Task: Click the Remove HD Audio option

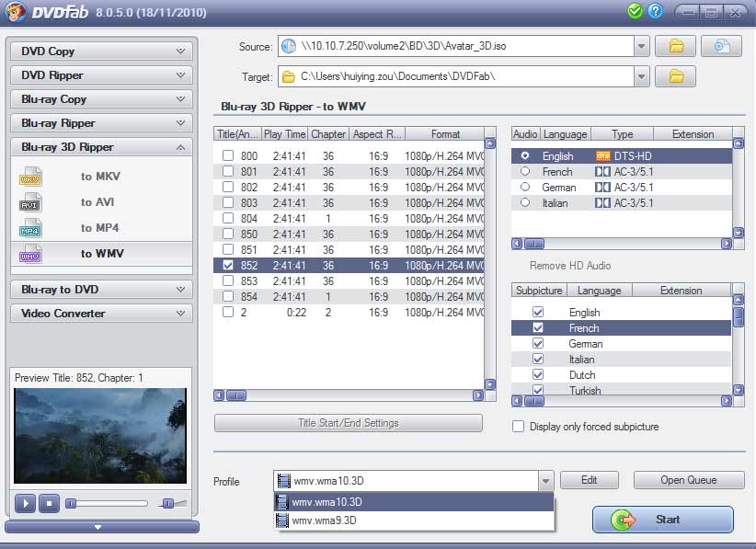Action: 570,266
